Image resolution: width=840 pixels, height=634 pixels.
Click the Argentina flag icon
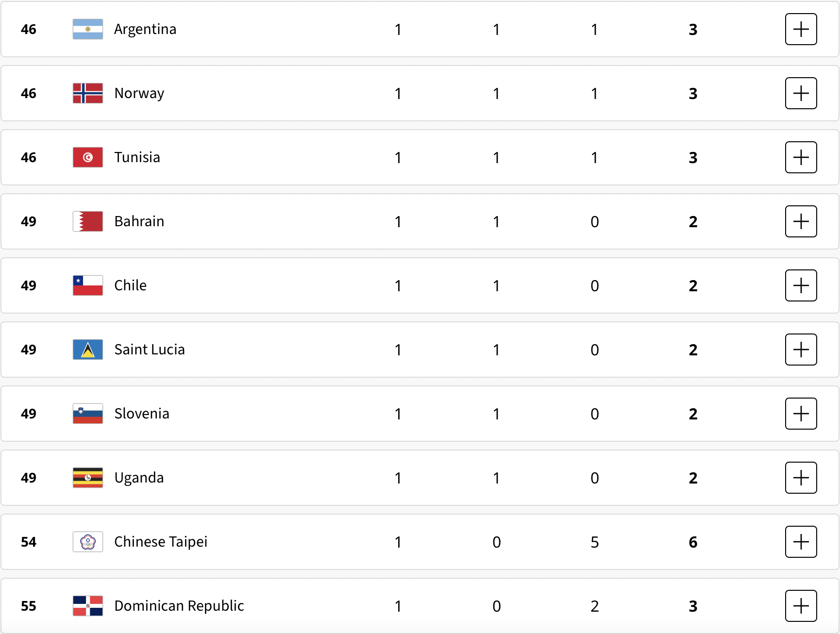click(88, 29)
